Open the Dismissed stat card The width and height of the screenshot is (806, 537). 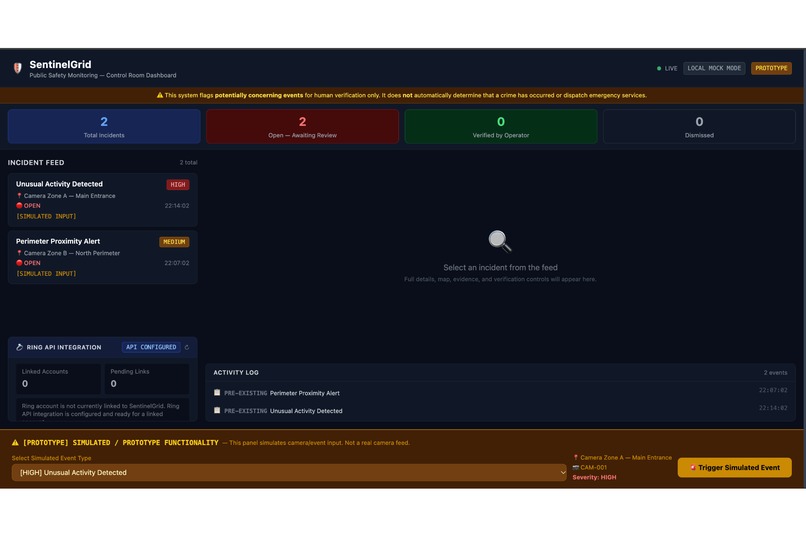[699, 126]
